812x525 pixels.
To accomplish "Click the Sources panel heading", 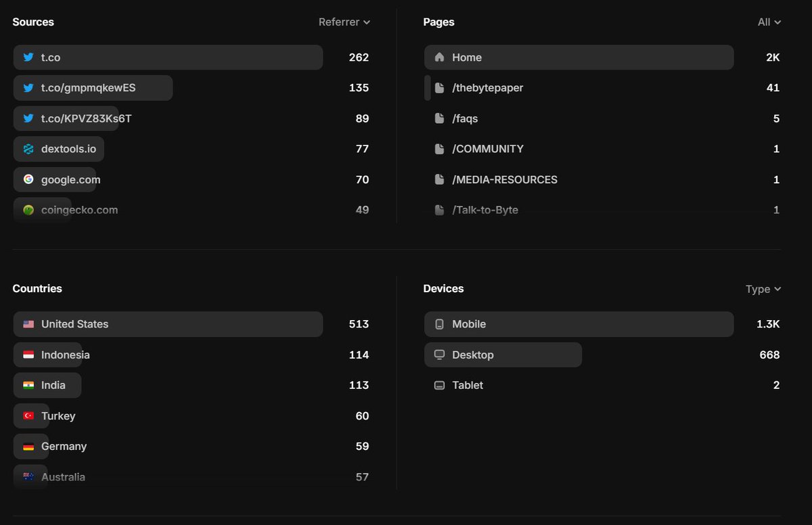I will click(x=33, y=22).
